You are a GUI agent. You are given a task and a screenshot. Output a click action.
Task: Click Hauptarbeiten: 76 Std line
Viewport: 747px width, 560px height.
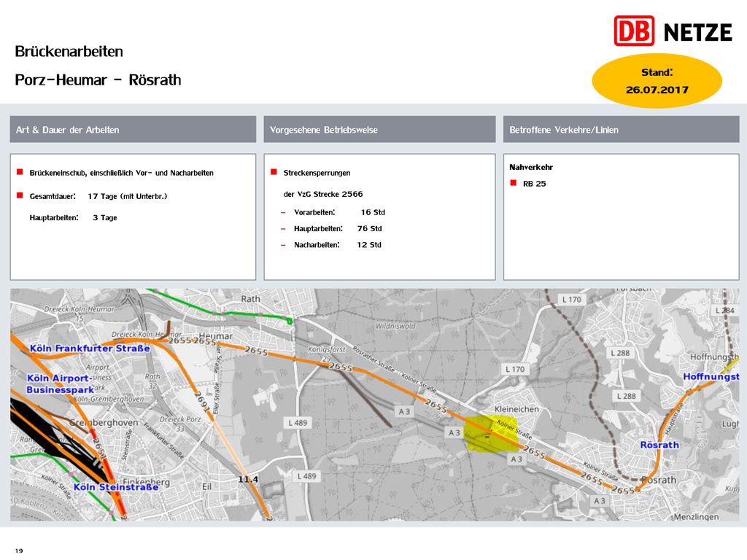(x=338, y=228)
